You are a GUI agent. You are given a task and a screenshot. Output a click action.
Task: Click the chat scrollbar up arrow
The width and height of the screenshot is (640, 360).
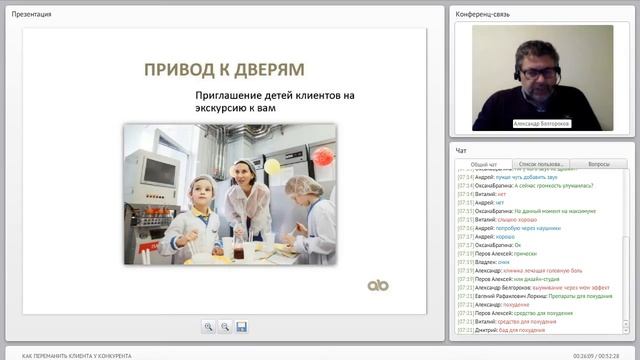[626, 324]
